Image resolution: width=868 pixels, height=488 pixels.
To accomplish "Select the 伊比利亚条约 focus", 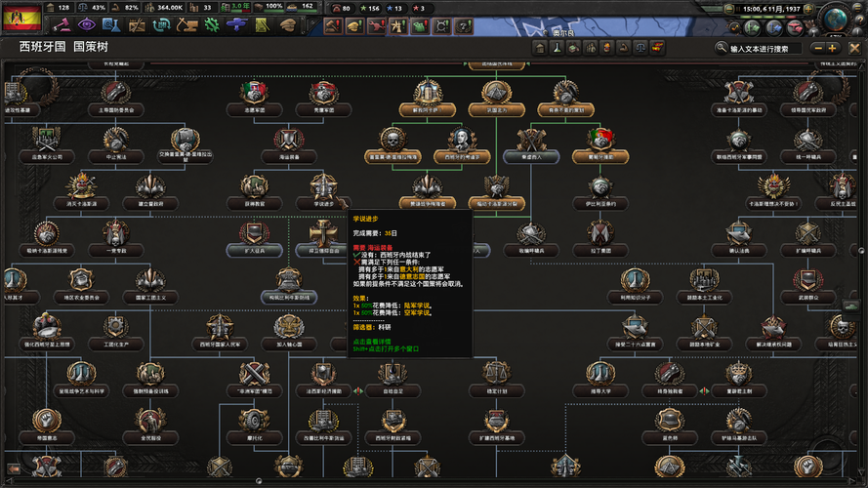I will pos(600,191).
